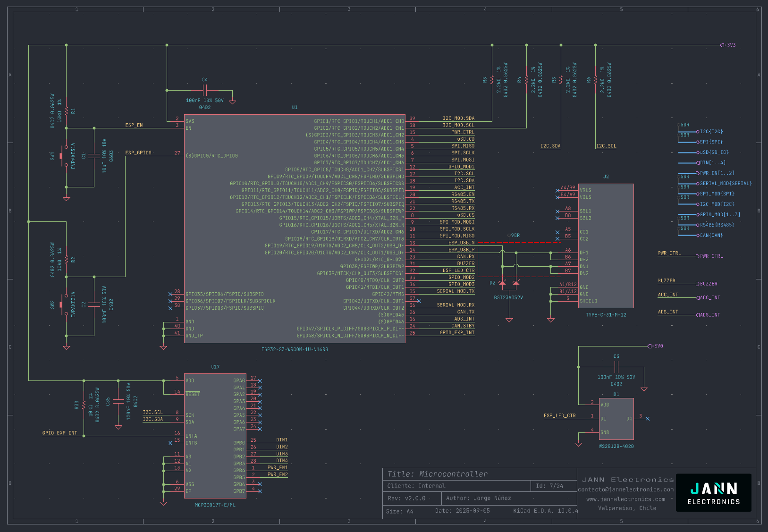Click the PWR_EN1 net label
This screenshot has width=768, height=532.
[x=278, y=468]
